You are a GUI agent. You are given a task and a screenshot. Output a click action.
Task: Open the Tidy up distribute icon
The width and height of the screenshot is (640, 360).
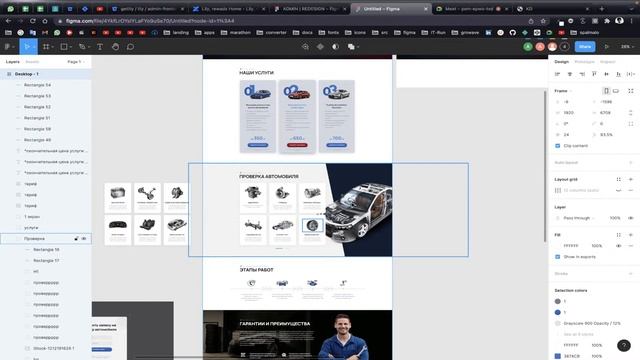(x=631, y=74)
